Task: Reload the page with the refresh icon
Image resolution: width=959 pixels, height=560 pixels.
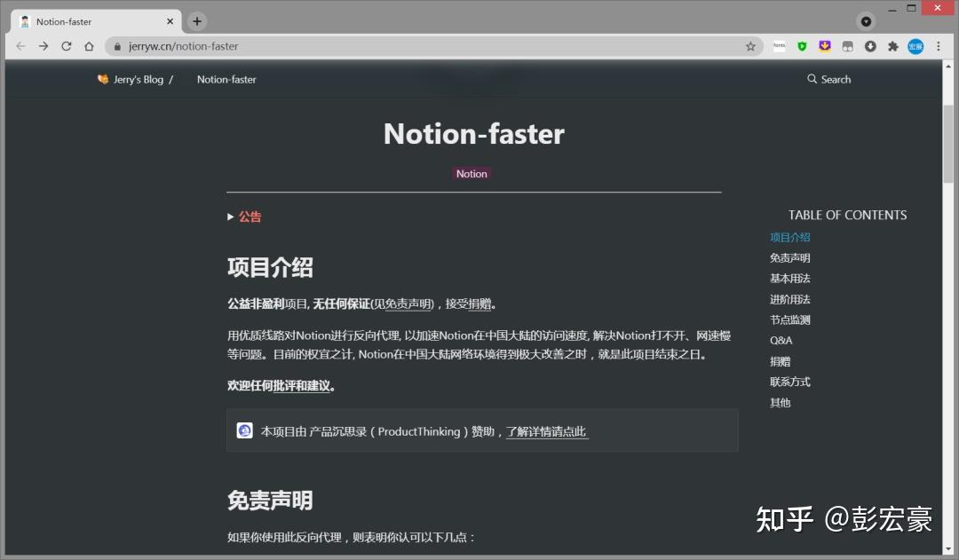Action: pyautogui.click(x=66, y=46)
